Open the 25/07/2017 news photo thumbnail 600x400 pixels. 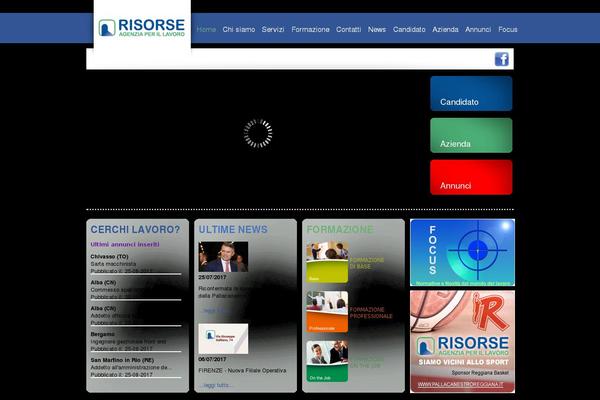pyautogui.click(x=223, y=256)
